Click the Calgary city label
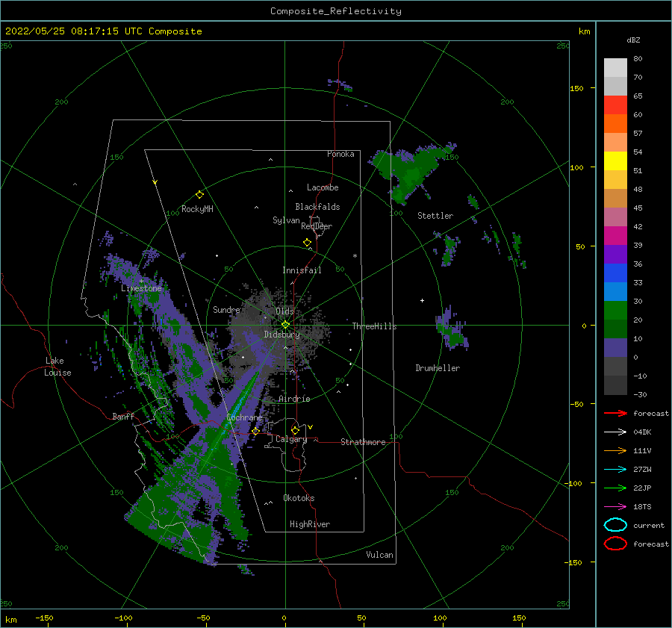Viewport: 672px width, 628px height. (291, 439)
